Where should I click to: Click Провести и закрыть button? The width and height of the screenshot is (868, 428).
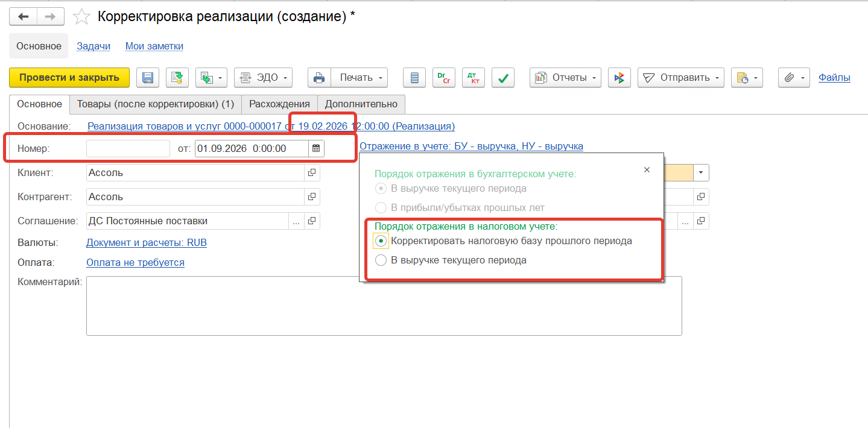tap(69, 78)
